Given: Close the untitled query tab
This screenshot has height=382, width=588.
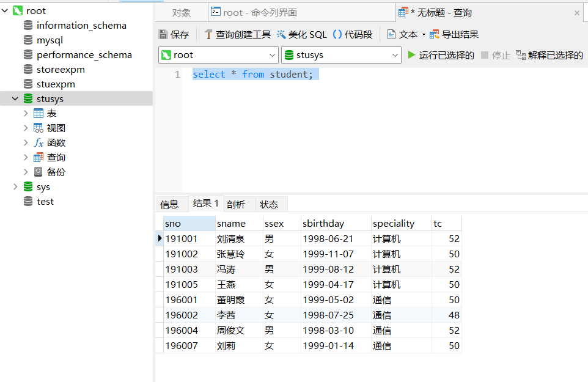Looking at the screenshot, I should tap(576, 13).
